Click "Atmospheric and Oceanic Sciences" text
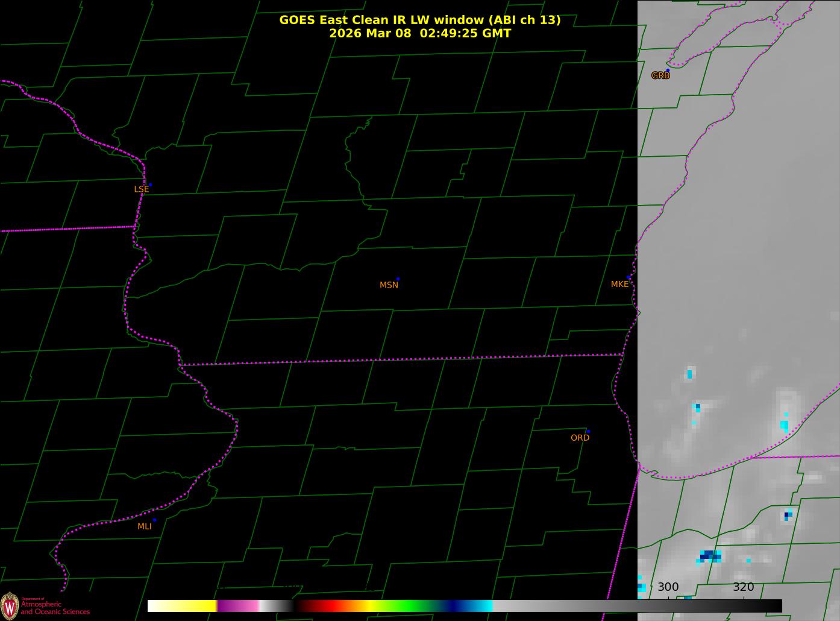 pyautogui.click(x=55, y=608)
